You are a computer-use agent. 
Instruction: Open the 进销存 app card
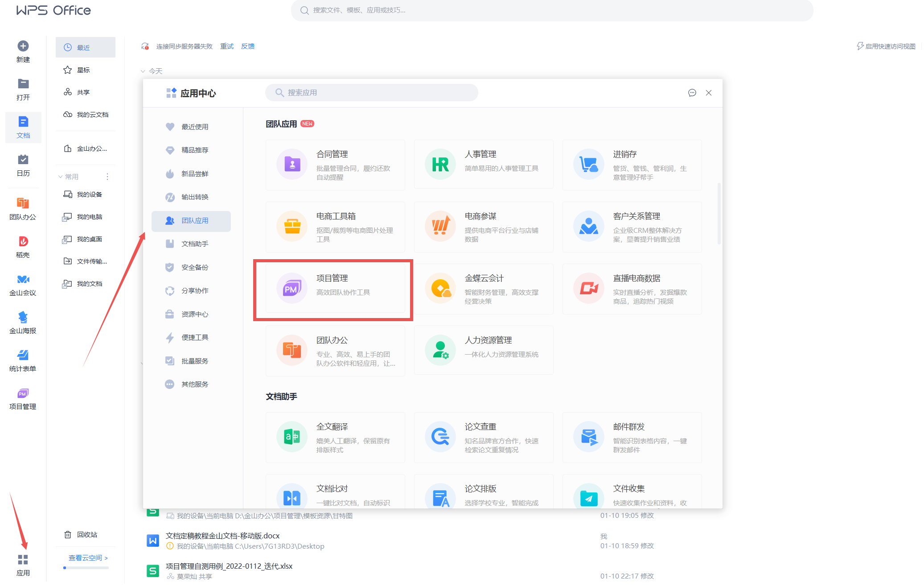pos(632,165)
